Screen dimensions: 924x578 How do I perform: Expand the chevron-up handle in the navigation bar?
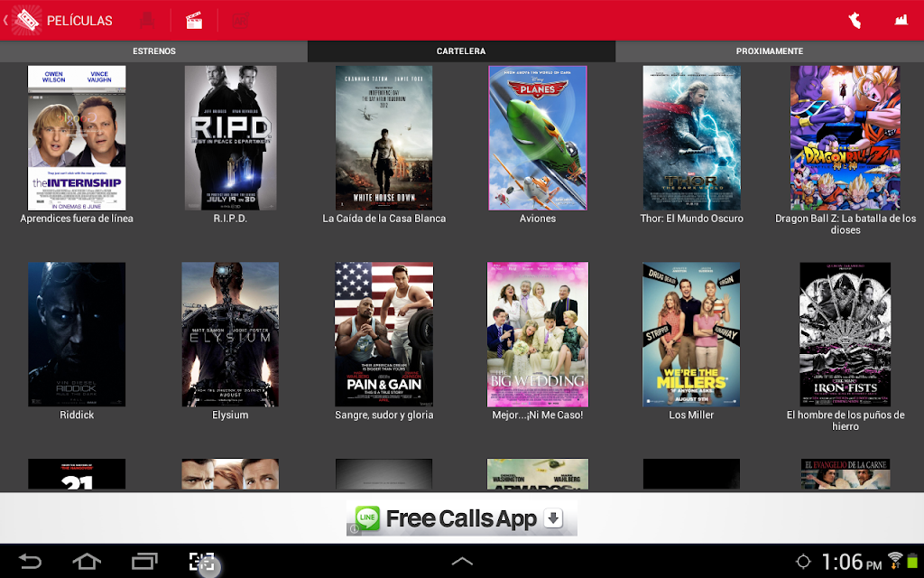pos(462,562)
